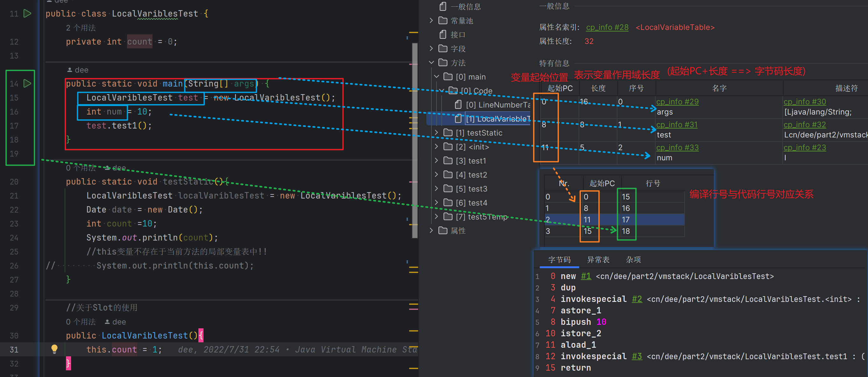This screenshot has width=868, height=377.
Task: Collapse the 方法 tree node
Action: tap(431, 63)
